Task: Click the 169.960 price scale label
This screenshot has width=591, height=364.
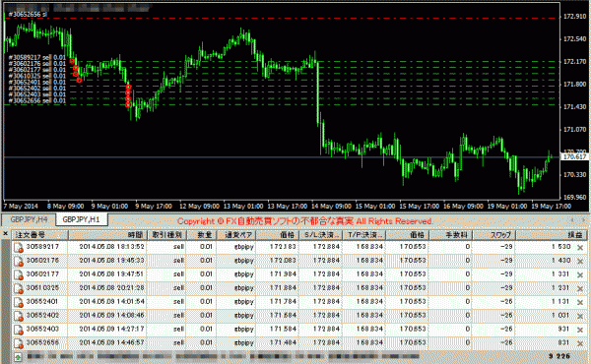Action: click(x=575, y=197)
